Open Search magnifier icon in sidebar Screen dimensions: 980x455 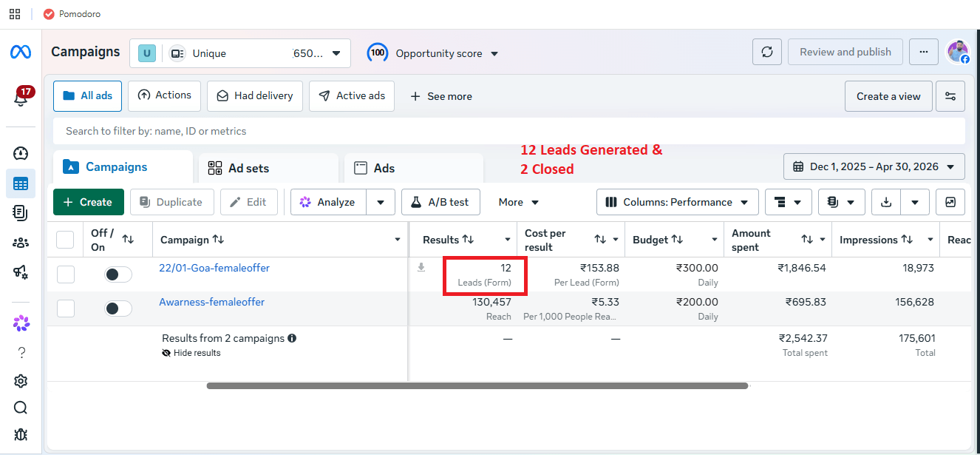[21, 408]
